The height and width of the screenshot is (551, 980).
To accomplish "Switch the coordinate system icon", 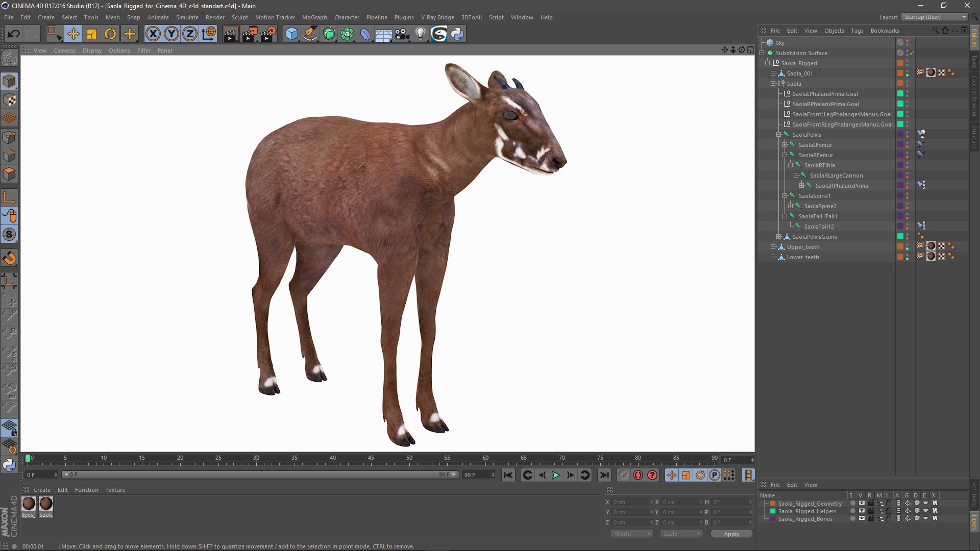I will [x=209, y=34].
